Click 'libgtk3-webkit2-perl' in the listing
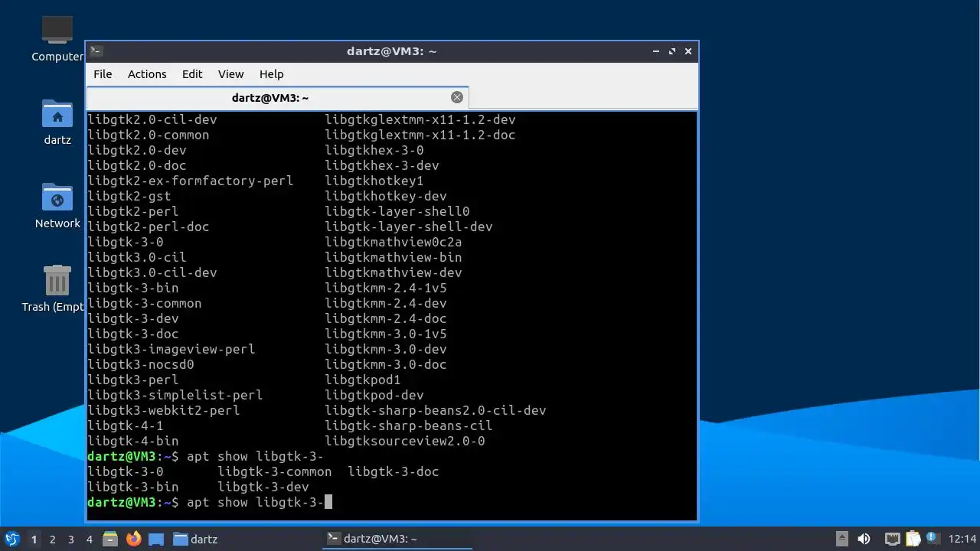This screenshot has height=551, width=980. click(x=164, y=410)
